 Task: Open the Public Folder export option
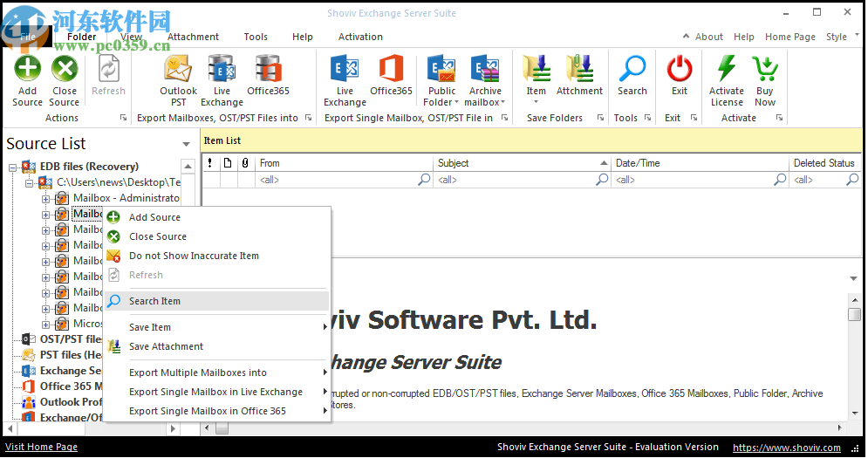click(x=441, y=81)
